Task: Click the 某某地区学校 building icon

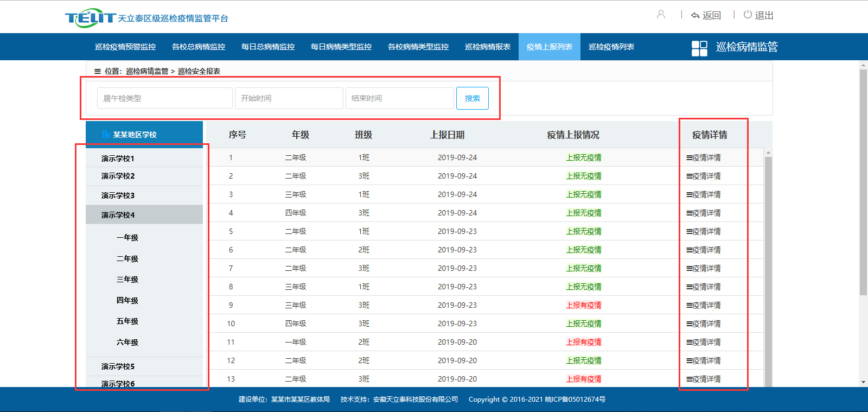Action: [x=106, y=134]
